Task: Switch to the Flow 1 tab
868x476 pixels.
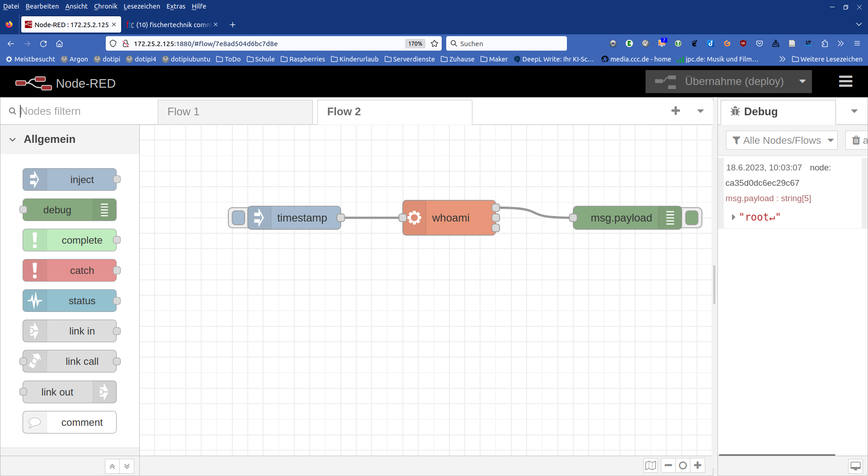Action: click(235, 112)
